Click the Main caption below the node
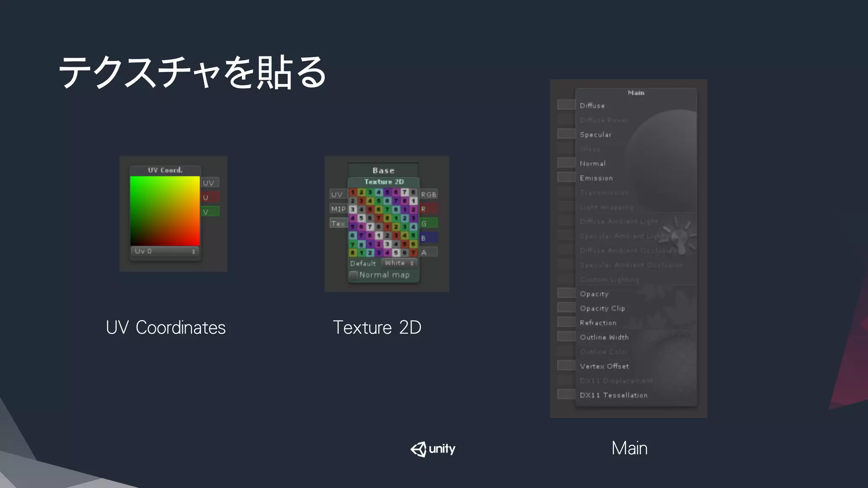 629,448
